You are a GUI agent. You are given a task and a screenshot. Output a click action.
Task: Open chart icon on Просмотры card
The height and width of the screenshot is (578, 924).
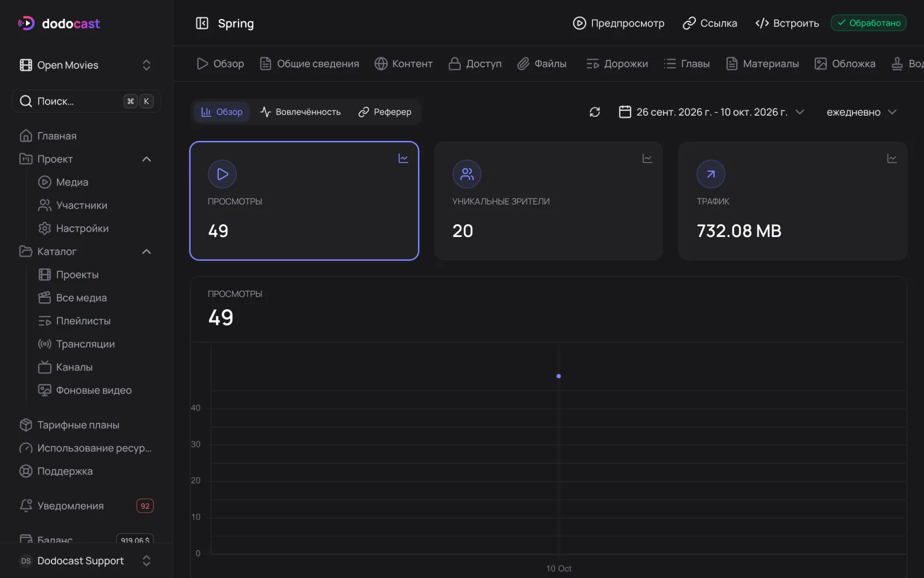403,158
